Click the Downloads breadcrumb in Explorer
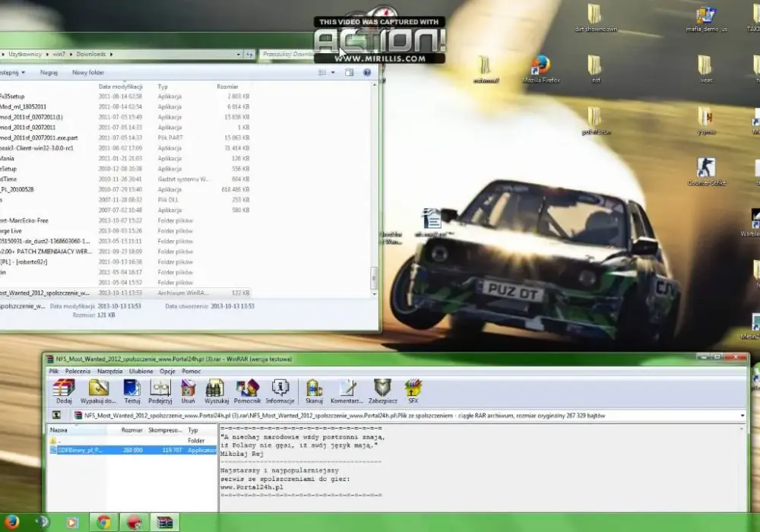Image resolution: width=760 pixels, height=532 pixels. pyautogui.click(x=90, y=54)
